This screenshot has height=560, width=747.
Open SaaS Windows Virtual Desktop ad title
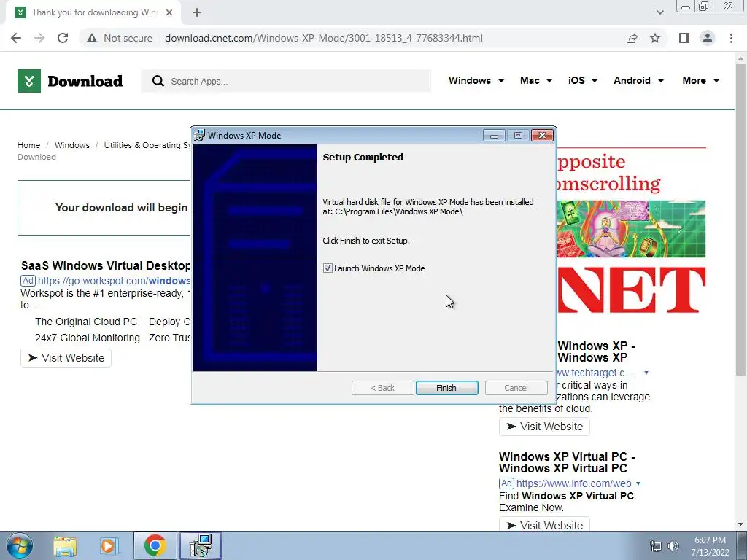105,265
